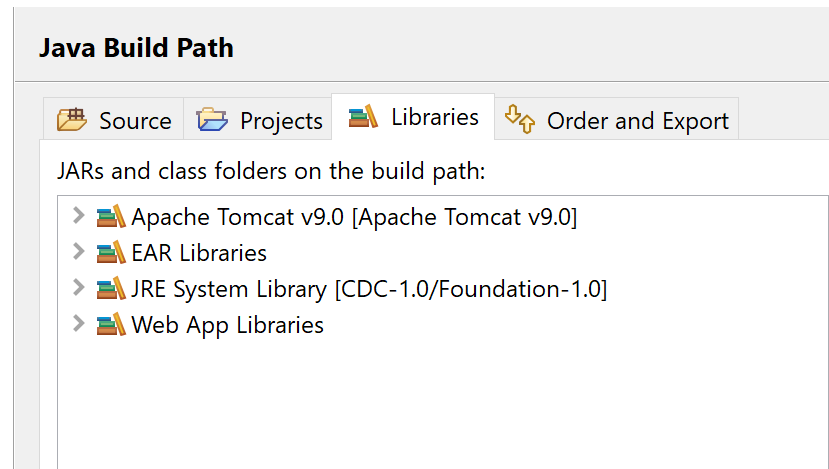This screenshot has height=469, width=829.
Task: Click the EAR Libraries books icon
Action: [111, 252]
